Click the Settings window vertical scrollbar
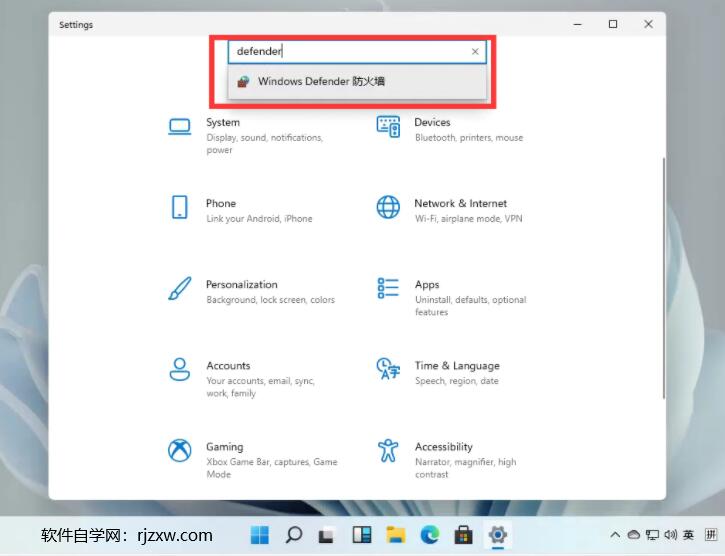 [664, 278]
